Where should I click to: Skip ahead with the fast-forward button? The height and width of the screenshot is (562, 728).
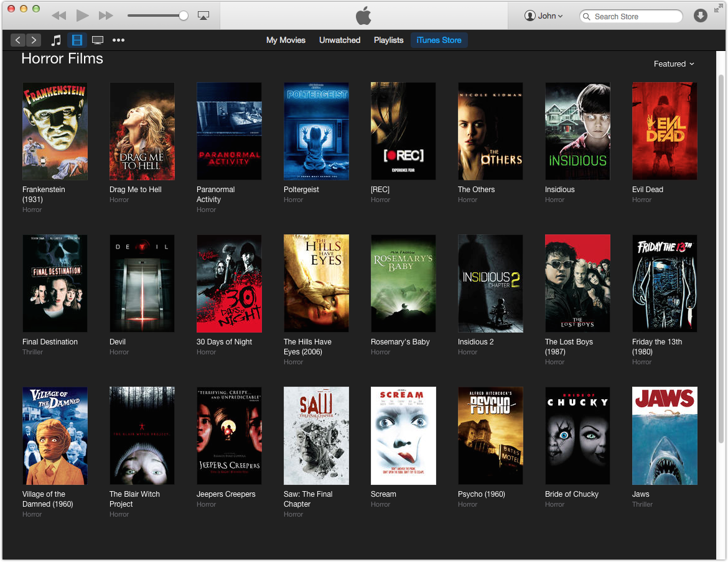tap(106, 16)
